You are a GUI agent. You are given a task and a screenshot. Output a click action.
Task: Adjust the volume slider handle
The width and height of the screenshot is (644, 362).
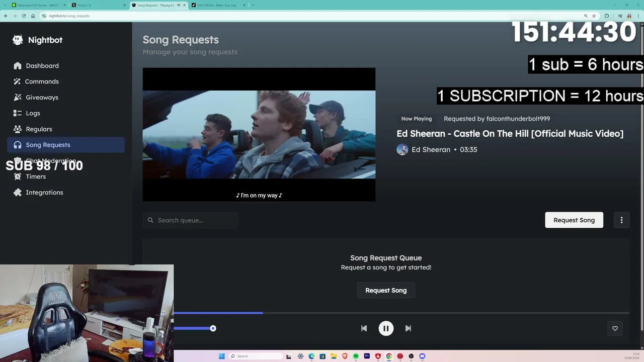[x=213, y=328]
